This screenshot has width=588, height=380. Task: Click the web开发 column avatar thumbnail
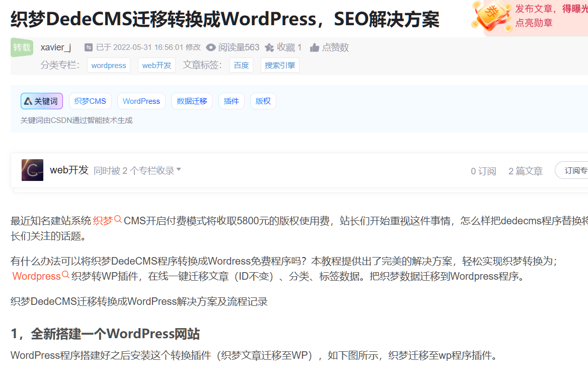[32, 170]
